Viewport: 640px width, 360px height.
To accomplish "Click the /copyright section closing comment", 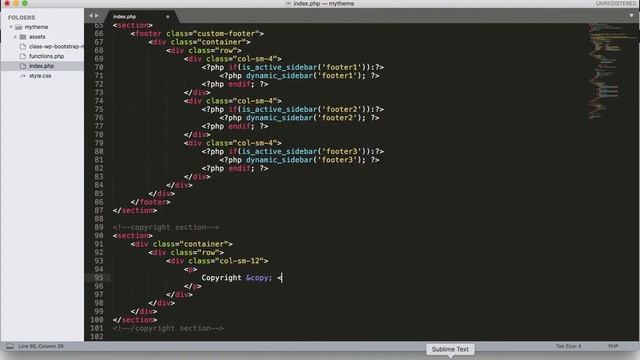I will coord(168,328).
